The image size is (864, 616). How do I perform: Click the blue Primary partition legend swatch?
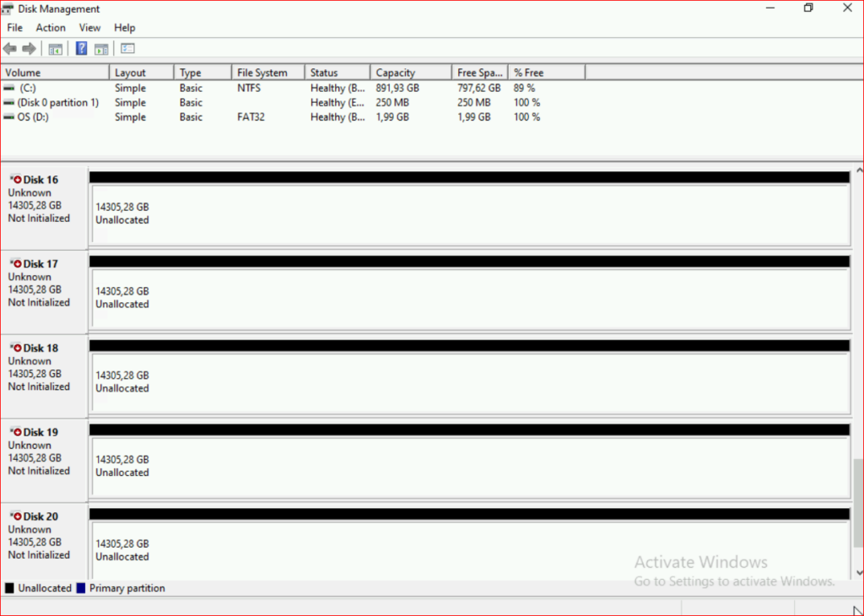(x=81, y=588)
